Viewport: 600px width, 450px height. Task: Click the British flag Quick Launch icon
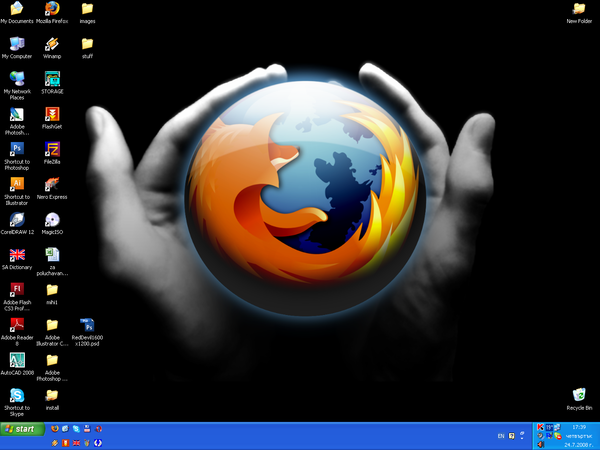click(76, 443)
